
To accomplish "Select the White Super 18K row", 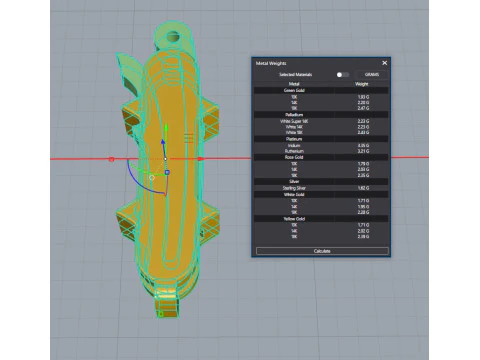I will pyautogui.click(x=321, y=121).
